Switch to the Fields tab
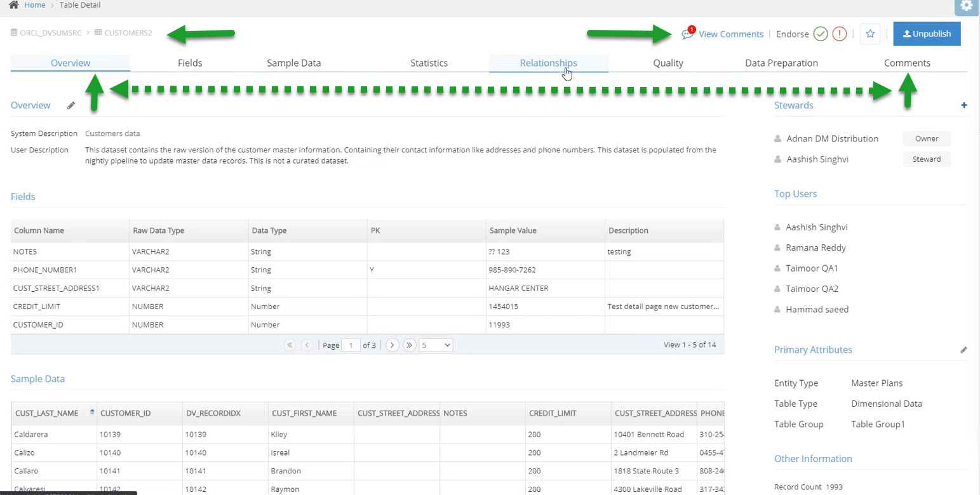 190,63
